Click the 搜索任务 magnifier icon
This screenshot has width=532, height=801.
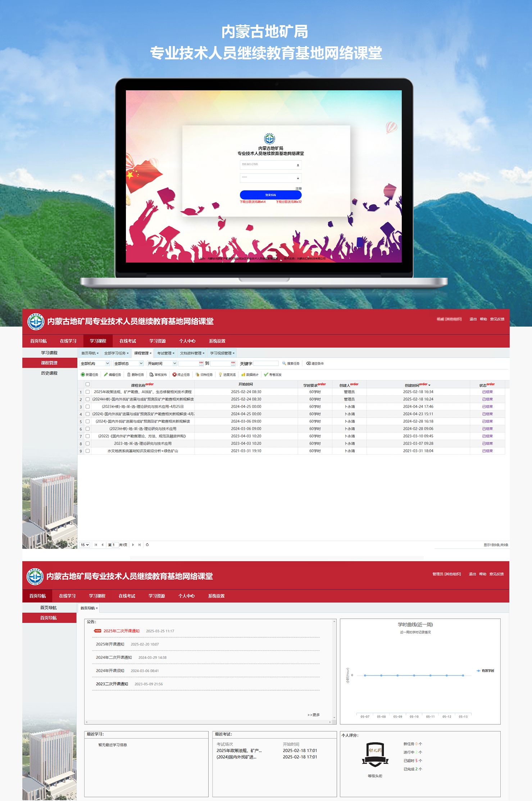(x=284, y=363)
